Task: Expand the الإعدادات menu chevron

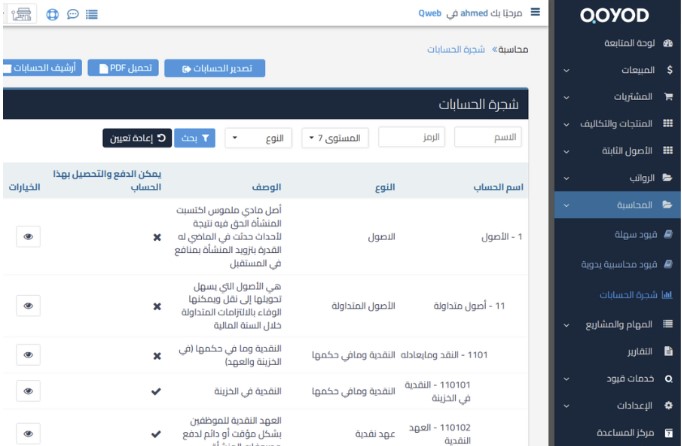Action: click(566, 406)
